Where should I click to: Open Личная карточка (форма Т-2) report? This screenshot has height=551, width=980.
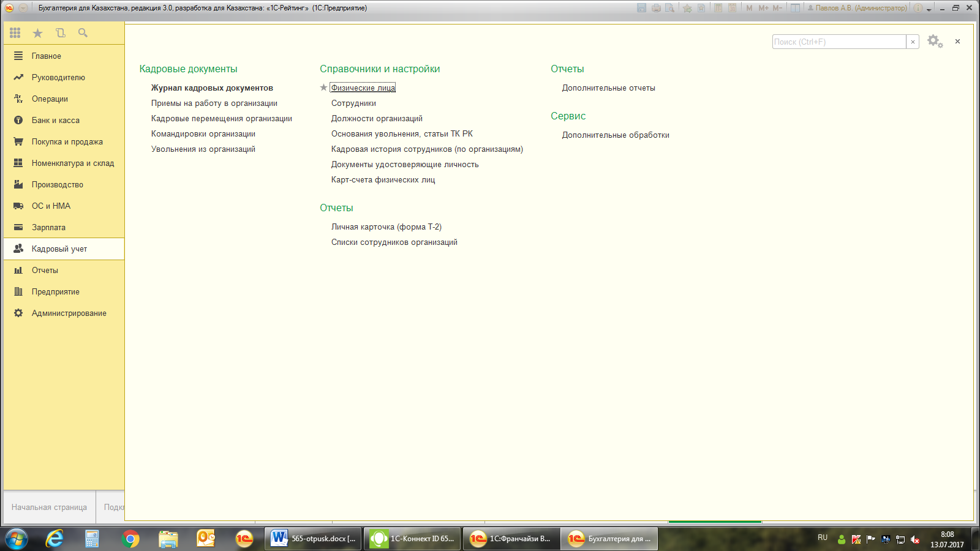pyautogui.click(x=386, y=227)
